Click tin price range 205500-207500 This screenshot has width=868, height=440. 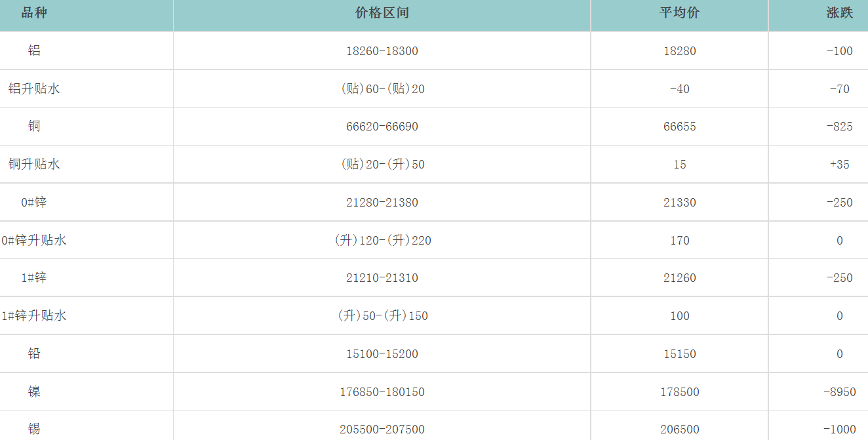(382, 430)
